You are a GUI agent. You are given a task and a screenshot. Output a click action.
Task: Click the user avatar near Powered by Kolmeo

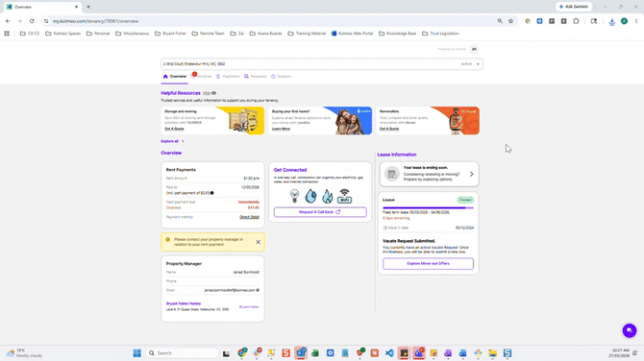pyautogui.click(x=474, y=49)
